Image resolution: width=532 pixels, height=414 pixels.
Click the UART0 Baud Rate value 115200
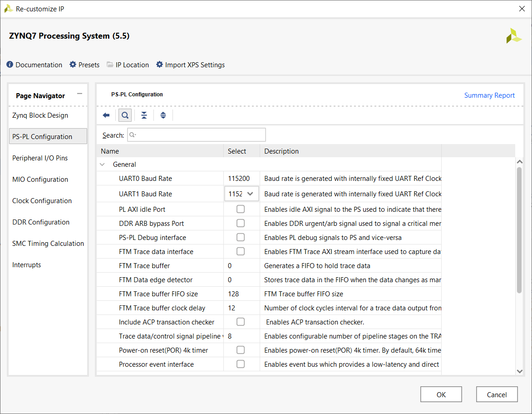pos(239,179)
